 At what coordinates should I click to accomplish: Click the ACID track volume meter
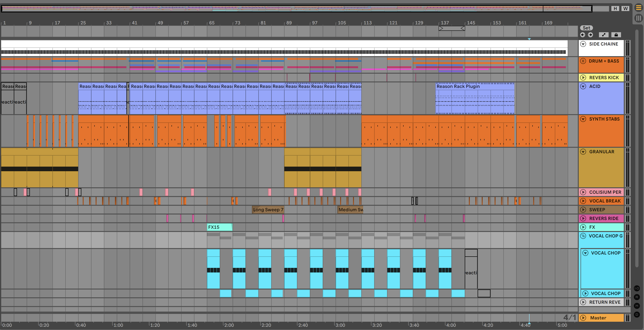click(x=627, y=98)
